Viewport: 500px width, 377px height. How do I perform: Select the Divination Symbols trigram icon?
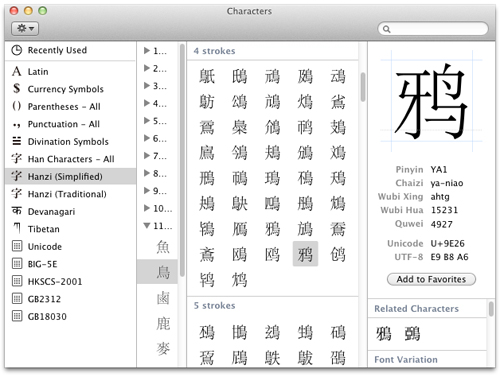click(x=17, y=141)
